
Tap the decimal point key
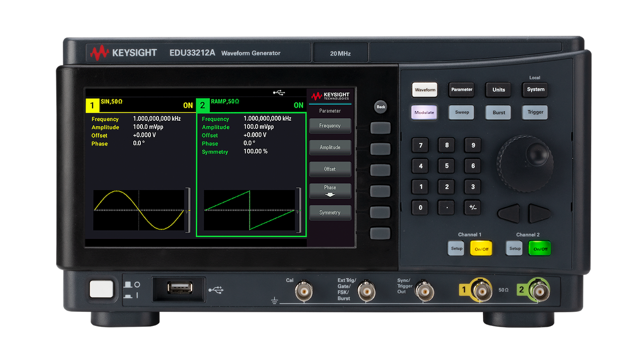(447, 207)
